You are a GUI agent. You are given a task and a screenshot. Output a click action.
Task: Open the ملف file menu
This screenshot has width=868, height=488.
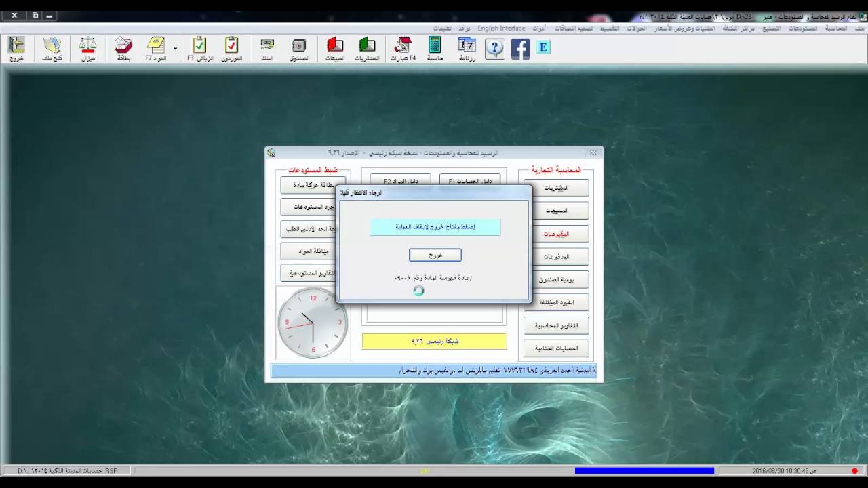pyautogui.click(x=860, y=28)
